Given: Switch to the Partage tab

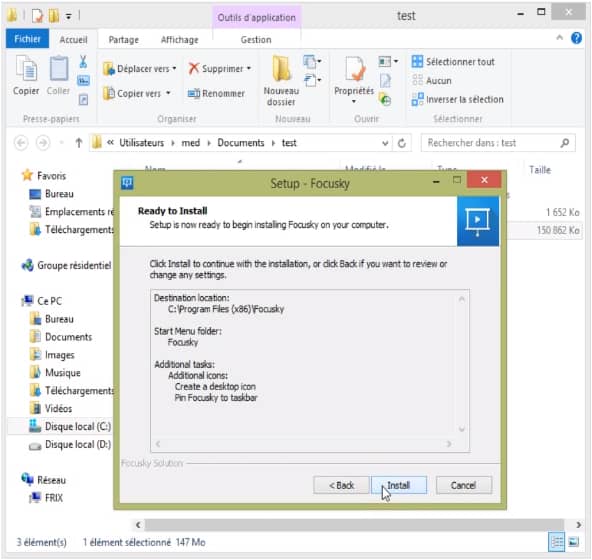Looking at the screenshot, I should [x=123, y=40].
